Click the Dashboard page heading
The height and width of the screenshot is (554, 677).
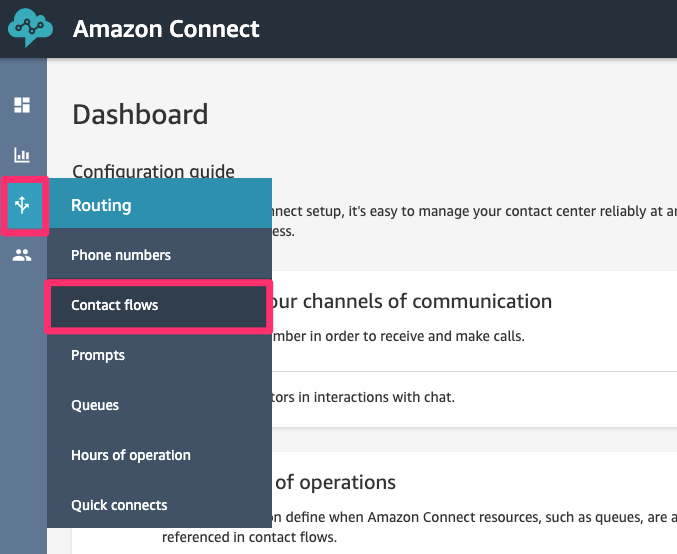pyautogui.click(x=140, y=114)
